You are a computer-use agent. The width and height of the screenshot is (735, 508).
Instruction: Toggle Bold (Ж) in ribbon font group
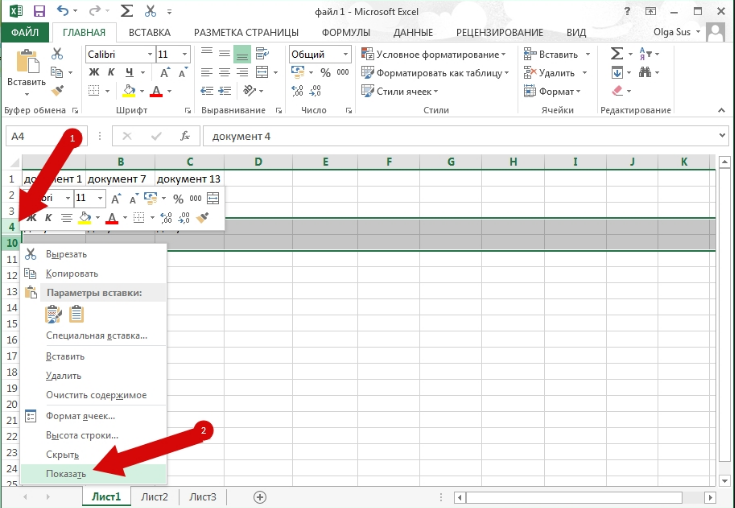click(x=94, y=72)
